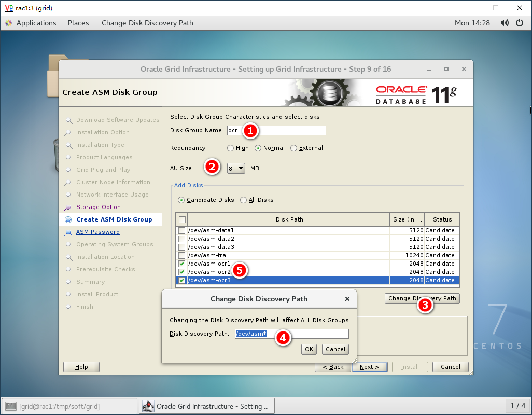Go Back to previous step

point(333,367)
